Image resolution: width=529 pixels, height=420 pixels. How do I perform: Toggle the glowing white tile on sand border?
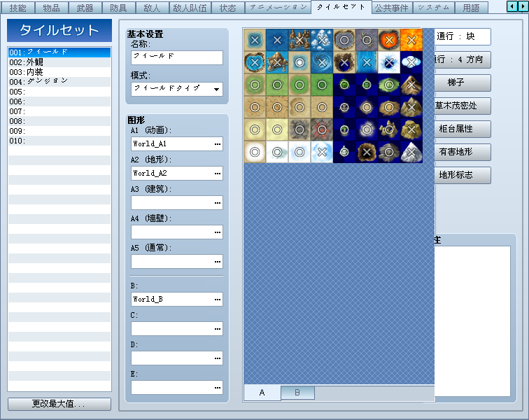255,153
